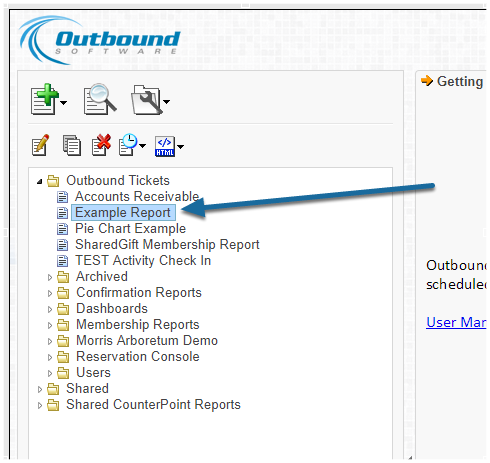Expand the Confirmation Reports folder
490x463 pixels.
(50, 293)
